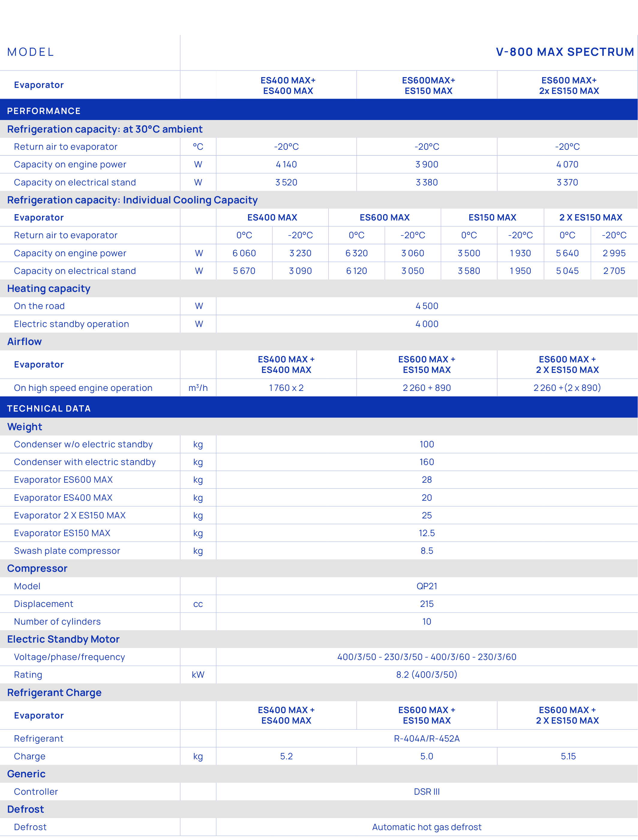Select the 'Condenser w/o electric standby' row label
The height and width of the screenshot is (840, 638).
[84, 444]
